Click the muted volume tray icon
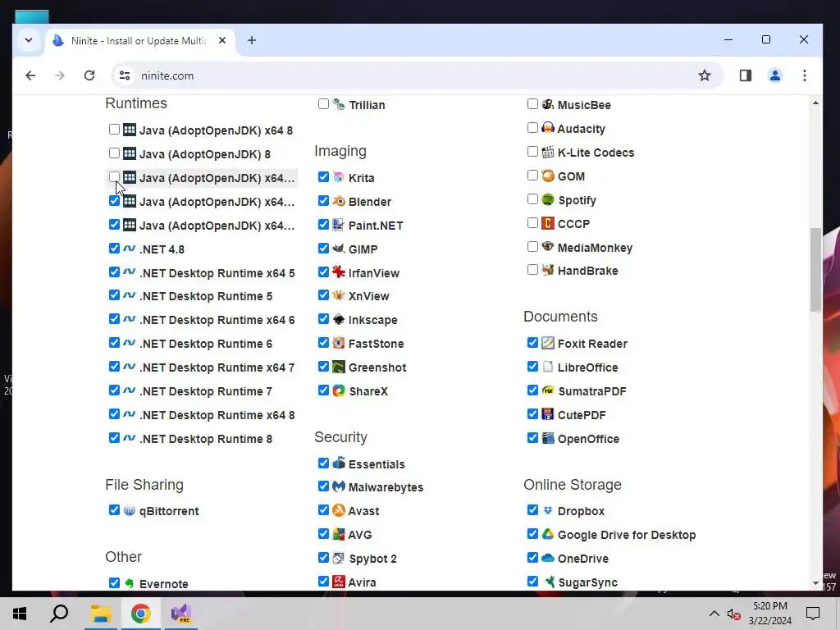The image size is (840, 630). pyautogui.click(x=733, y=614)
